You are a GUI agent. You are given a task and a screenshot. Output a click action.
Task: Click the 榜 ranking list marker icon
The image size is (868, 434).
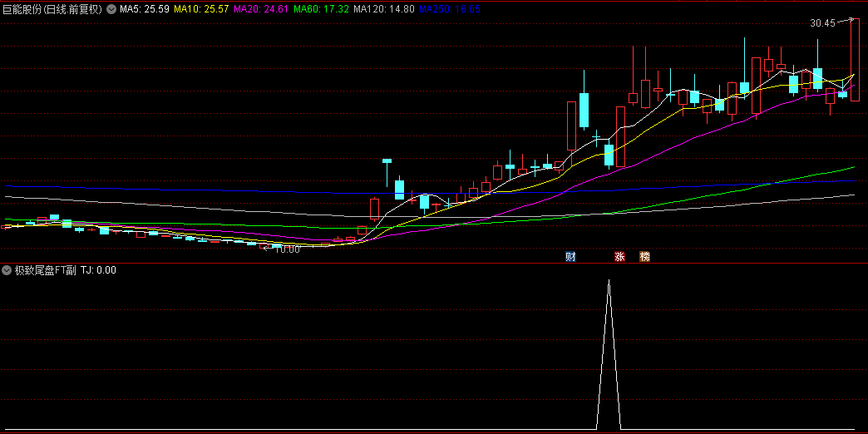point(644,256)
